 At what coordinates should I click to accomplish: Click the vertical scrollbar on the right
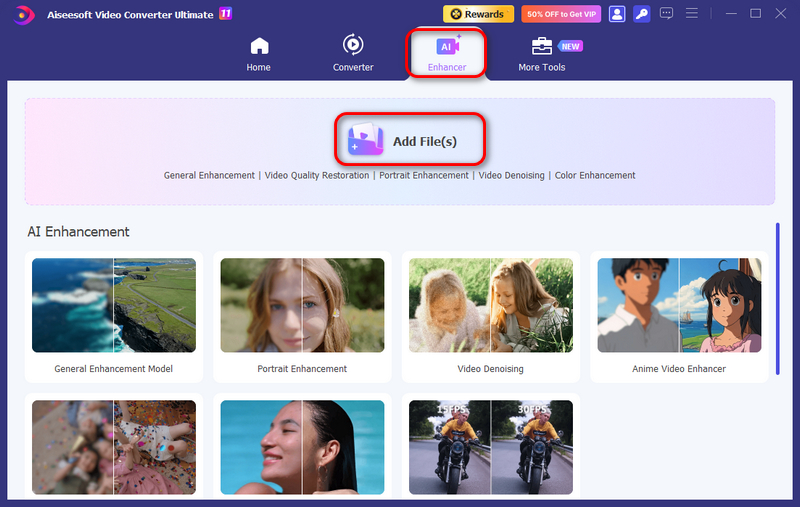click(778, 298)
